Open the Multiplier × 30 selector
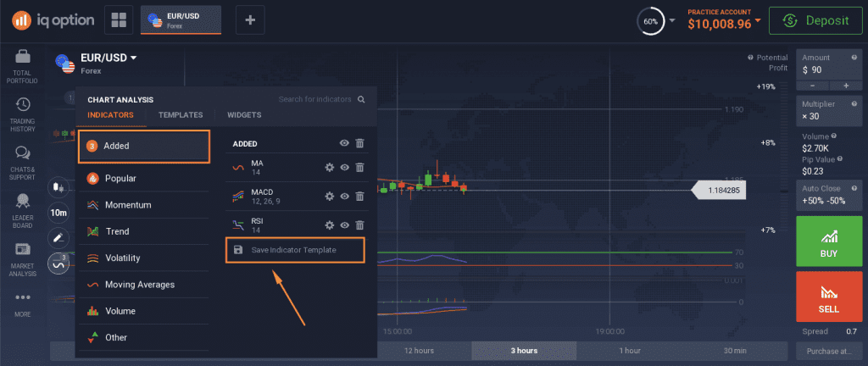 click(829, 111)
